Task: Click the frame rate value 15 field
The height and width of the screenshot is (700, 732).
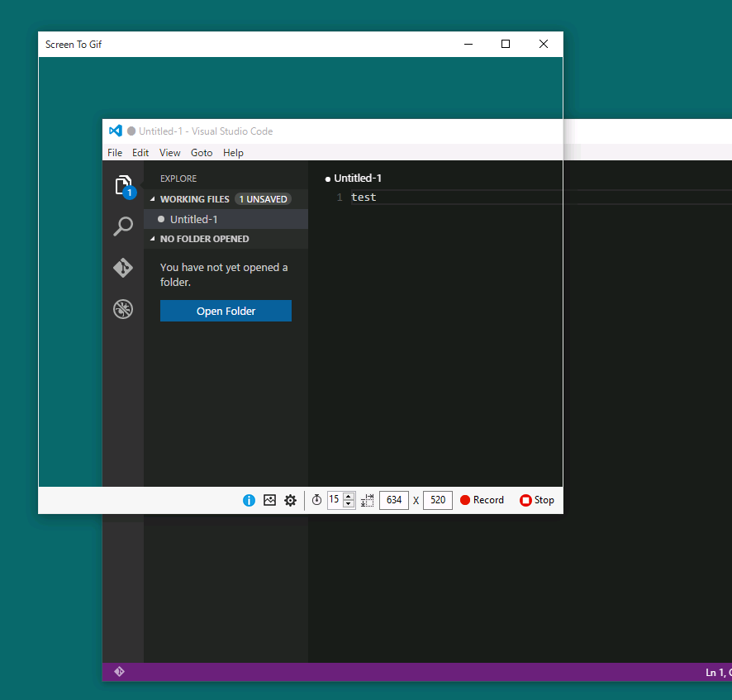Action: (335, 500)
